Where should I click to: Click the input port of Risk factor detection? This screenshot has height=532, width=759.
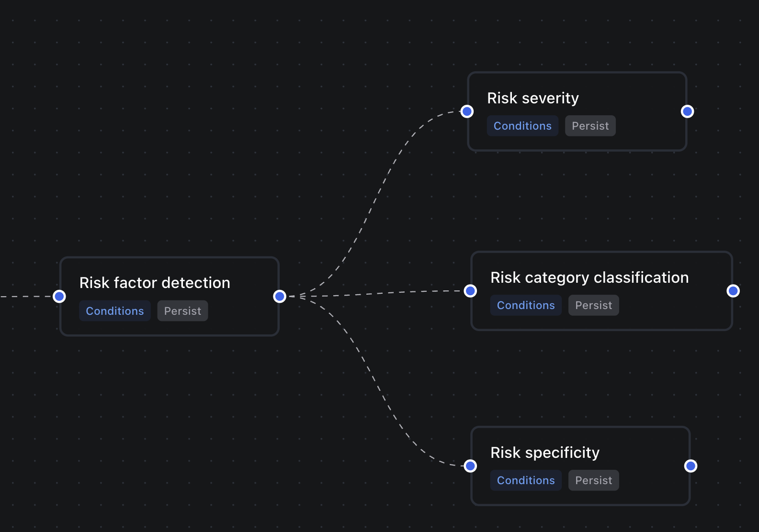tap(59, 297)
